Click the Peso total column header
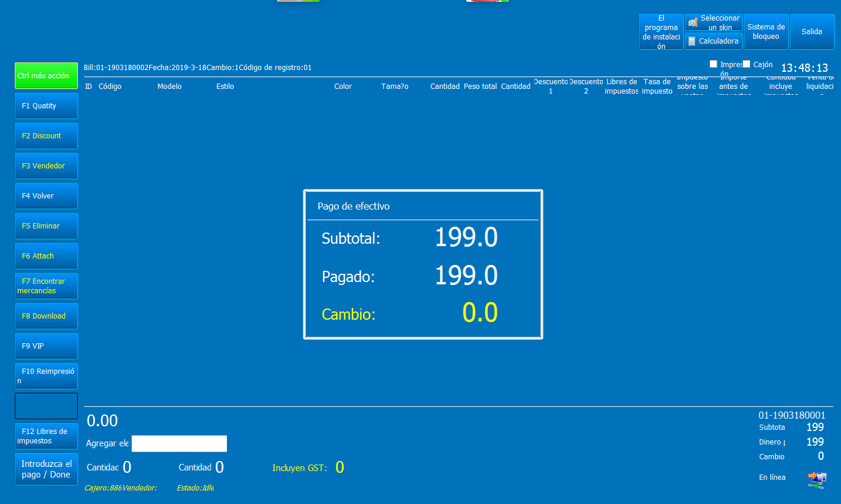The image size is (841, 504). click(x=480, y=87)
